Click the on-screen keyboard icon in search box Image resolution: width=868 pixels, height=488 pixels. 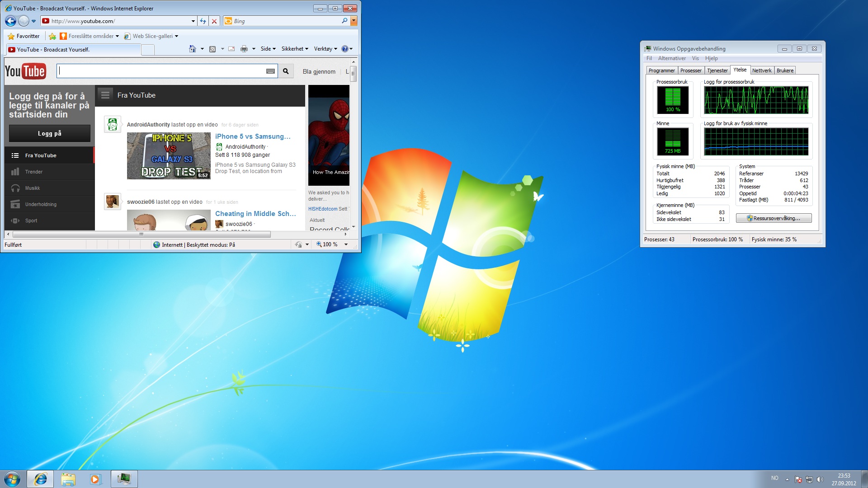click(x=270, y=71)
